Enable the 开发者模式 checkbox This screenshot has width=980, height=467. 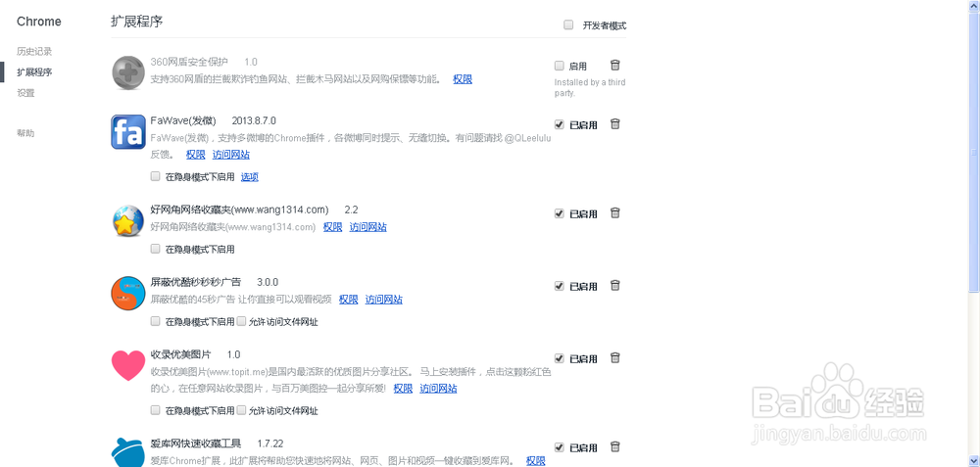(568, 25)
